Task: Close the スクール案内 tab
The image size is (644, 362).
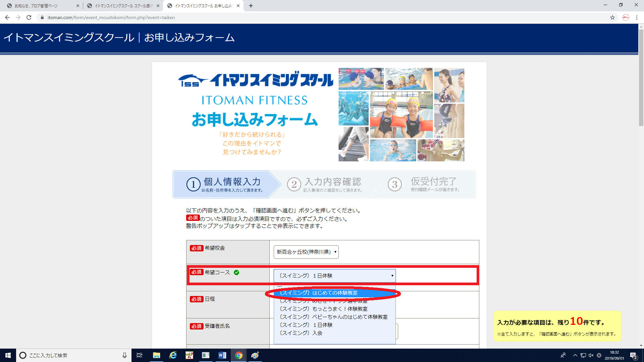Action: [158, 6]
